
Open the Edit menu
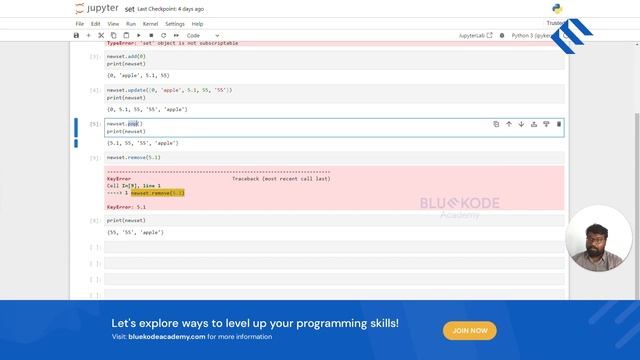(x=96, y=24)
